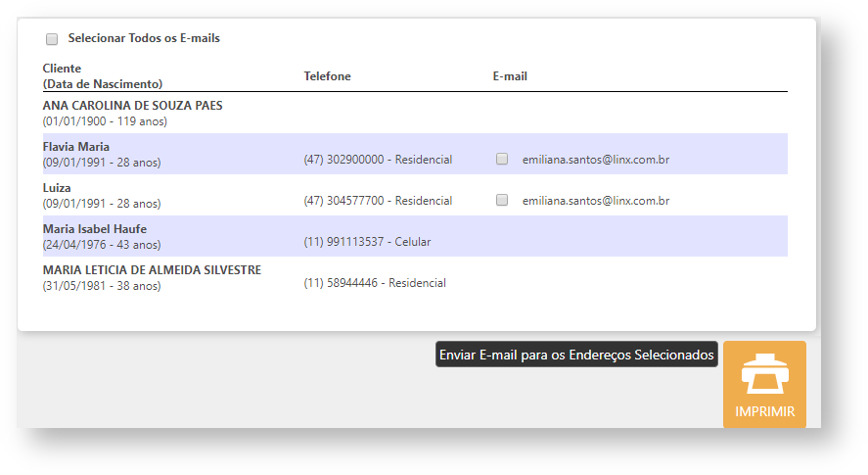This screenshot has width=868, height=475.
Task: Click phone (11) 58944446 Residencial
Action: [x=375, y=283]
